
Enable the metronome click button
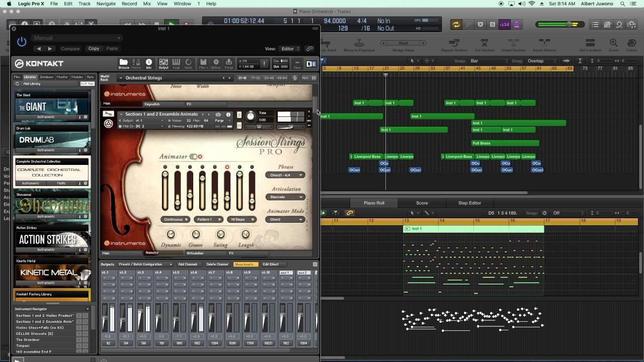pyautogui.click(x=516, y=24)
